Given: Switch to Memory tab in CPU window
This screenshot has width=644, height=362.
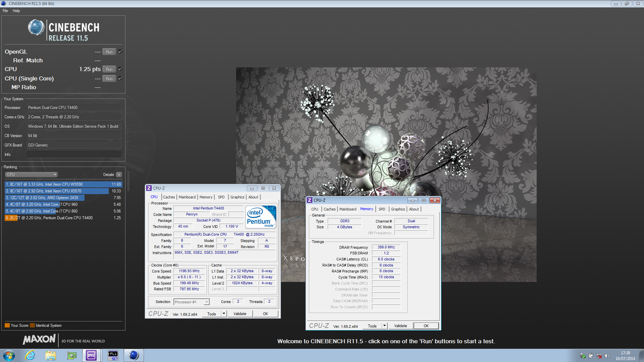Looking at the screenshot, I should [x=206, y=197].
